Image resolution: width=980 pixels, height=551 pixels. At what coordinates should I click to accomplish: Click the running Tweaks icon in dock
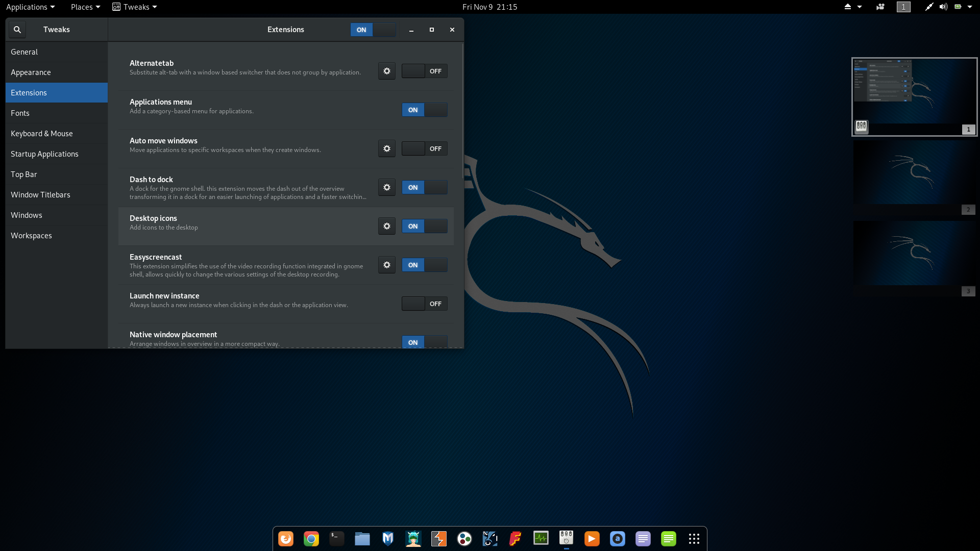click(x=567, y=539)
